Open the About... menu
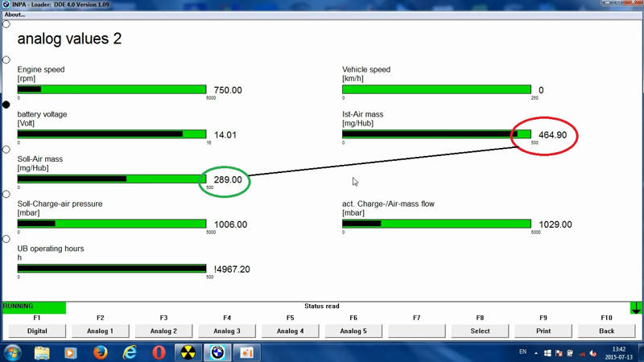This screenshot has width=644, height=362. tap(14, 14)
